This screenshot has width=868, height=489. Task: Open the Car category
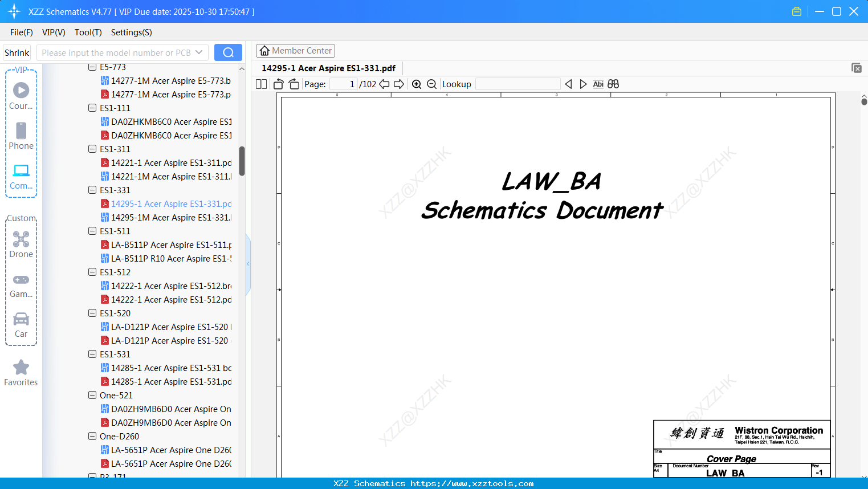point(21,324)
